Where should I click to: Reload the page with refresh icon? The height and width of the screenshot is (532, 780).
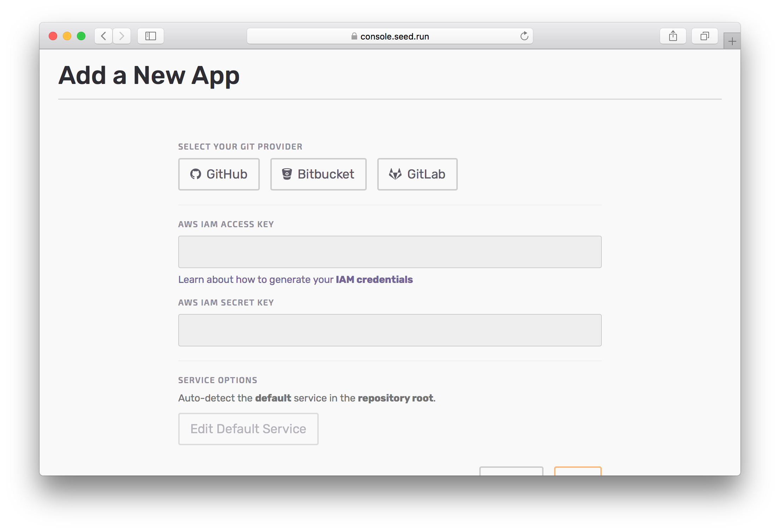(x=524, y=36)
